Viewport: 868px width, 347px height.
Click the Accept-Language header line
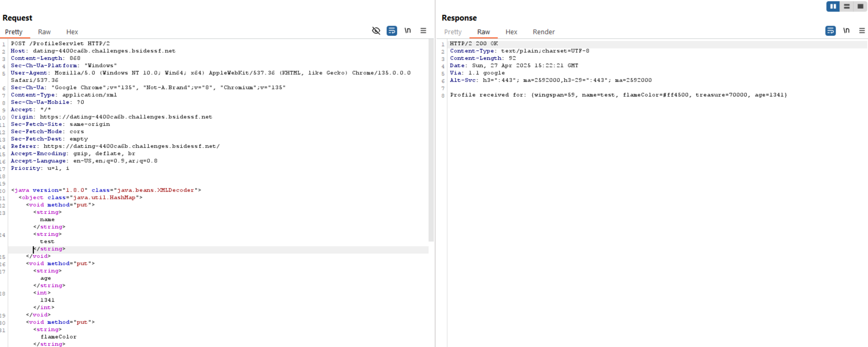(x=84, y=161)
